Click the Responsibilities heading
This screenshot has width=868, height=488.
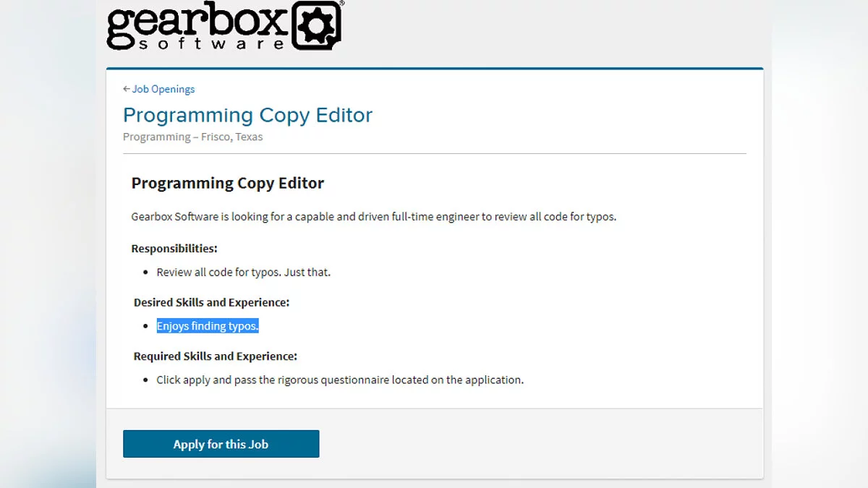pos(174,249)
